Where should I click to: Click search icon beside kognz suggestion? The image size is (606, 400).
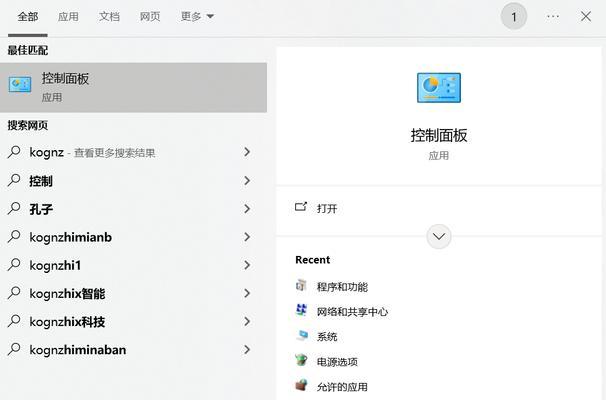coord(14,152)
